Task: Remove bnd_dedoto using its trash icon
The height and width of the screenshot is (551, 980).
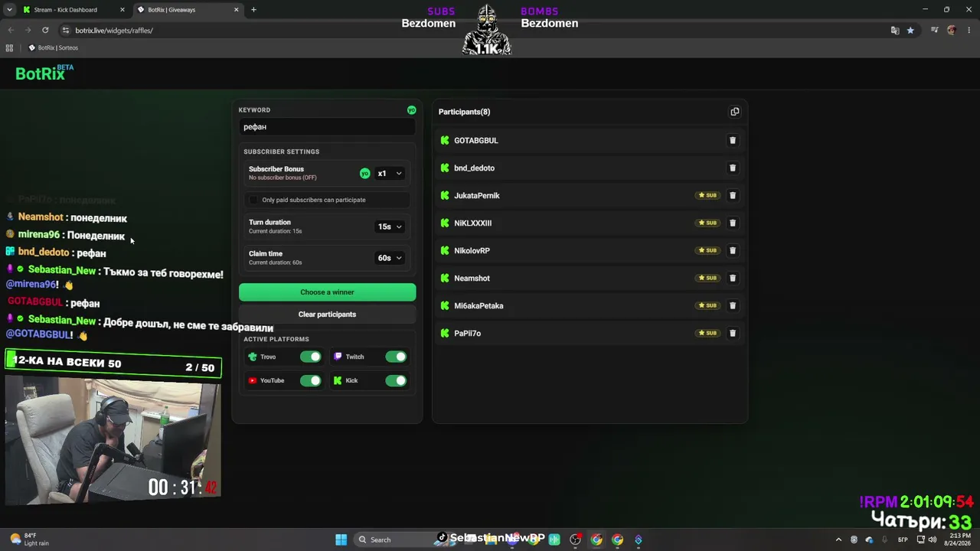Action: (x=733, y=168)
